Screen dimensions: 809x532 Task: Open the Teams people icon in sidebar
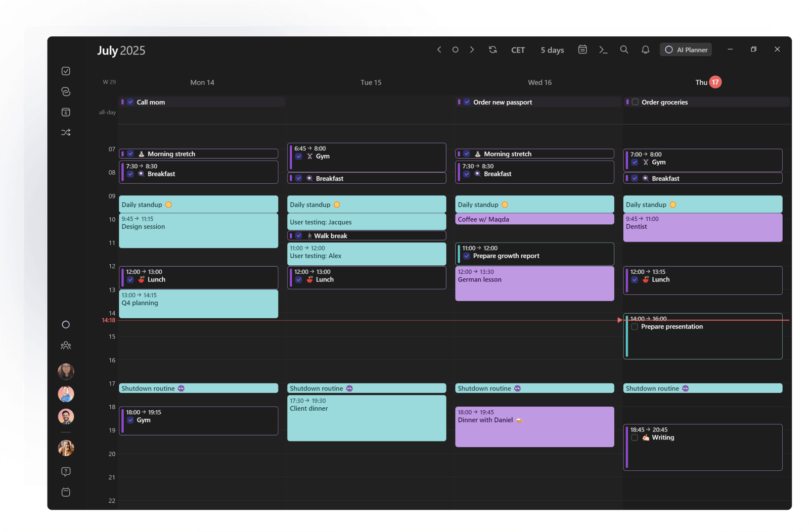[x=66, y=345]
